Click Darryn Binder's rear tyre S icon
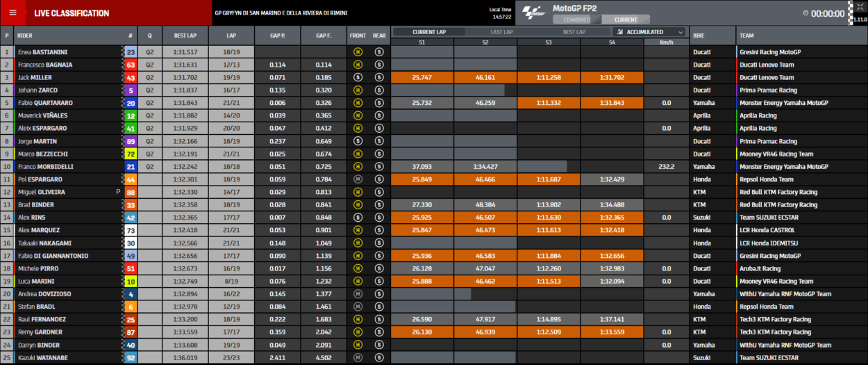 [x=379, y=345]
